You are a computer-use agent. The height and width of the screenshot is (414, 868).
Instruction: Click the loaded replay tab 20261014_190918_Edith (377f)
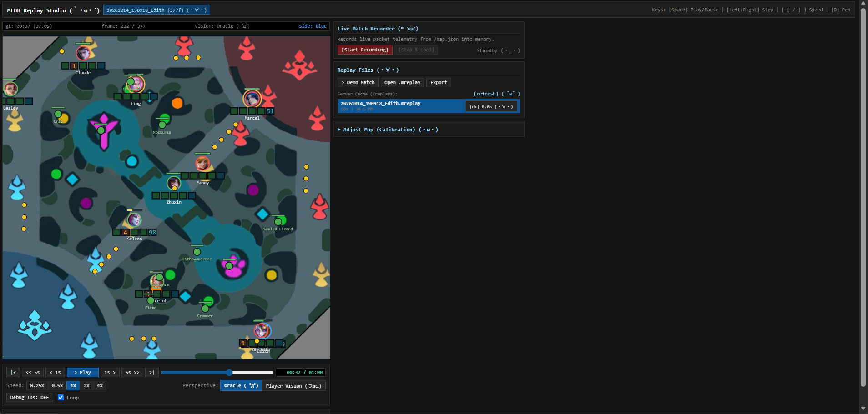(x=157, y=10)
